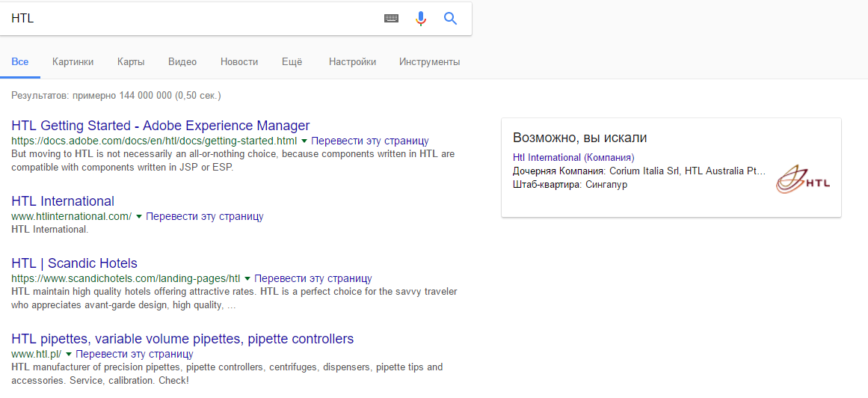
Task: Click the docs.adobe.com green URL text
Action: pyautogui.click(x=154, y=141)
